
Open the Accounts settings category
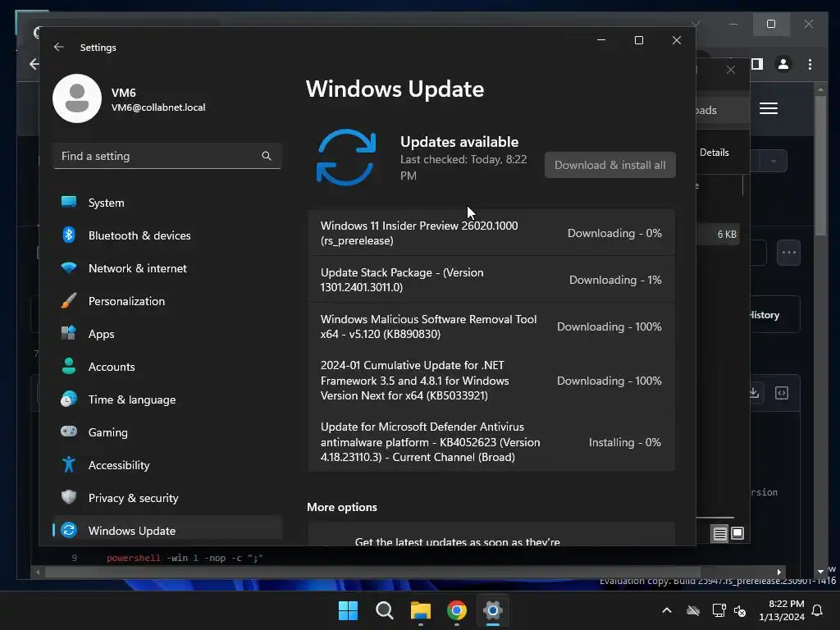pyautogui.click(x=167, y=367)
